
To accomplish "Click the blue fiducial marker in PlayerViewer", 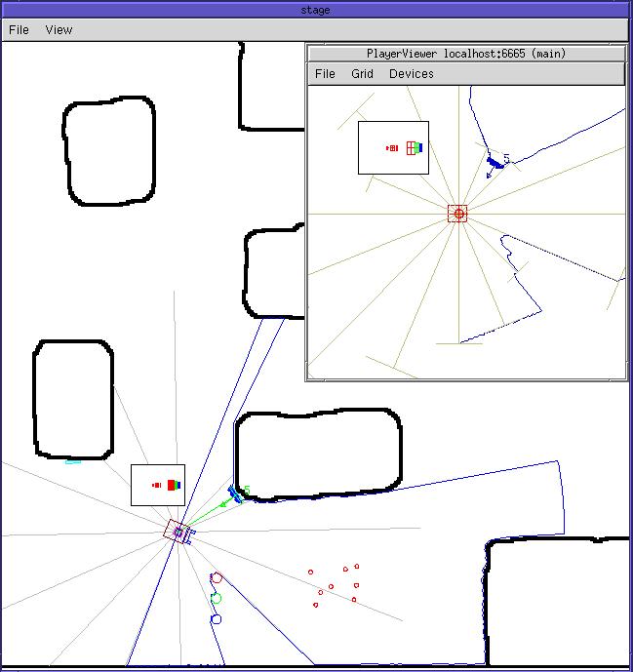I will (496, 162).
